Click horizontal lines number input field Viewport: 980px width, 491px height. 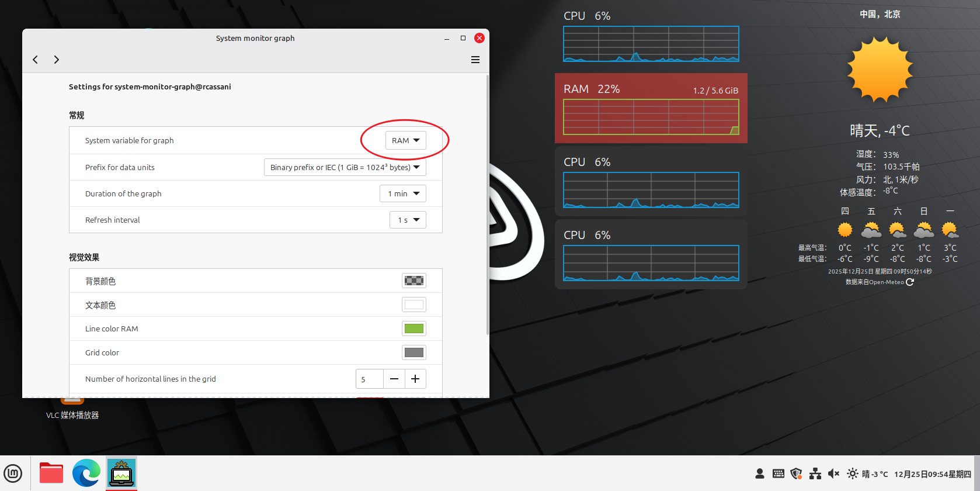[x=370, y=379]
